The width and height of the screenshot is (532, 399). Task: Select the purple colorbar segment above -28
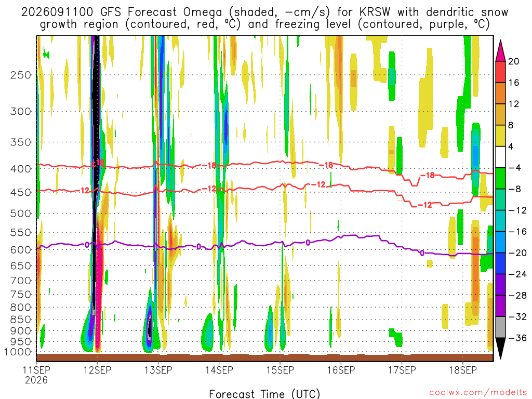pos(500,284)
